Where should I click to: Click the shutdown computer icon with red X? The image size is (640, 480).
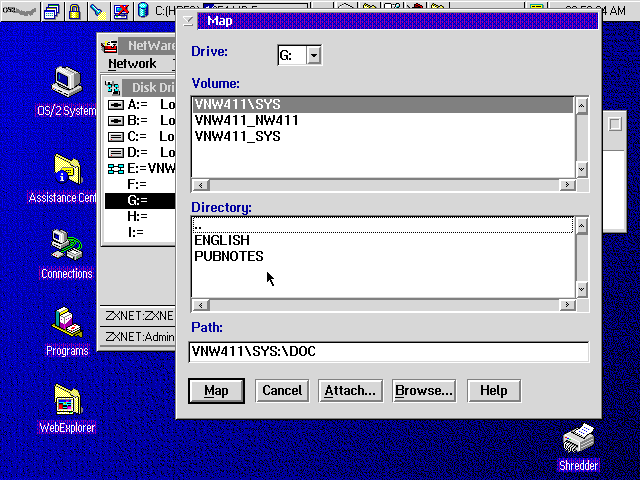pos(121,11)
